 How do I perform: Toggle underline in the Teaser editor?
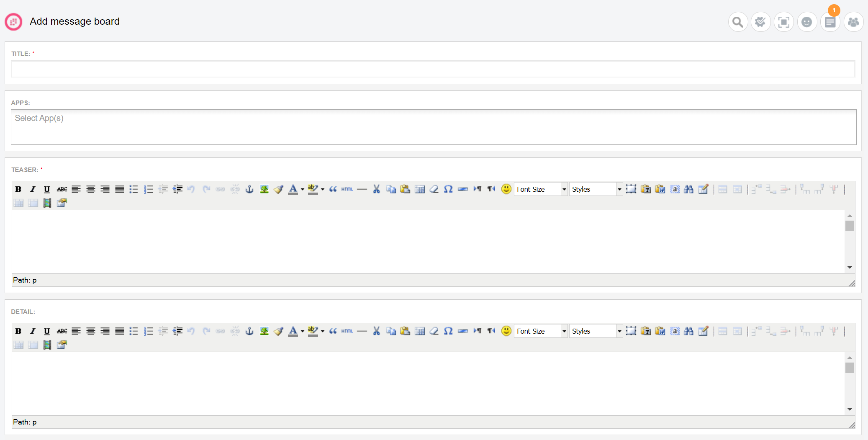point(47,189)
